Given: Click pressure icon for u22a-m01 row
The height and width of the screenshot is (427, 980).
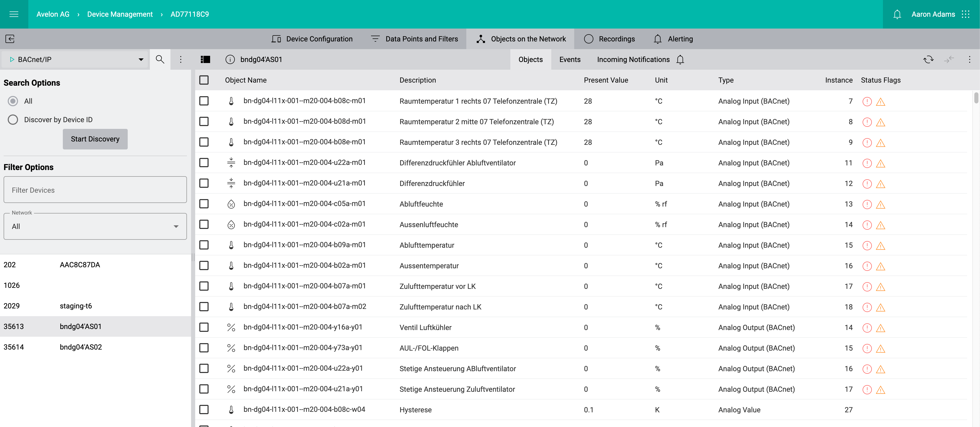Looking at the screenshot, I should [x=231, y=163].
